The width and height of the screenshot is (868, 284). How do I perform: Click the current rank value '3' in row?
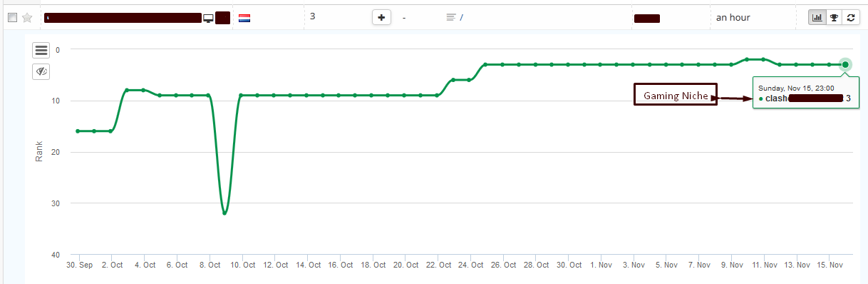[313, 16]
